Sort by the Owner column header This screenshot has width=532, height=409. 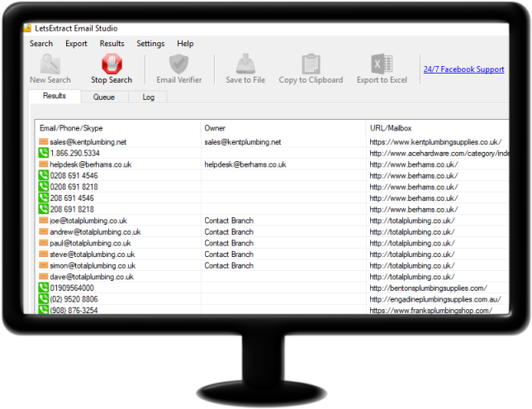(283, 128)
